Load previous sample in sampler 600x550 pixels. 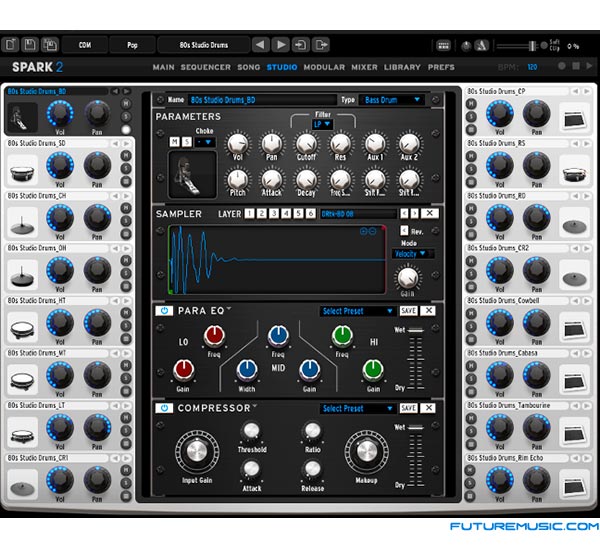pyautogui.click(x=404, y=213)
